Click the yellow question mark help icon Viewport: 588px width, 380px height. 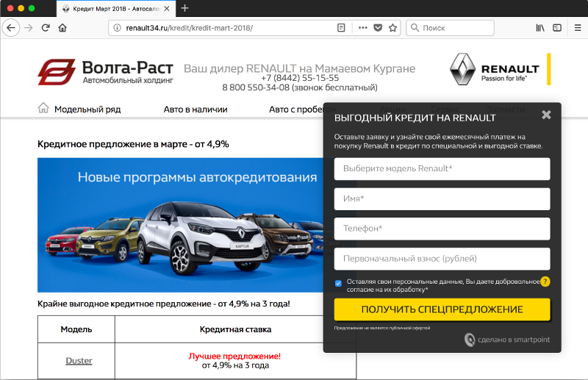click(x=545, y=282)
